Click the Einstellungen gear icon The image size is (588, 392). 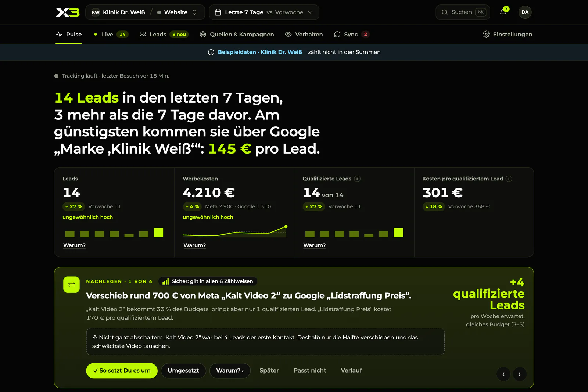point(486,34)
